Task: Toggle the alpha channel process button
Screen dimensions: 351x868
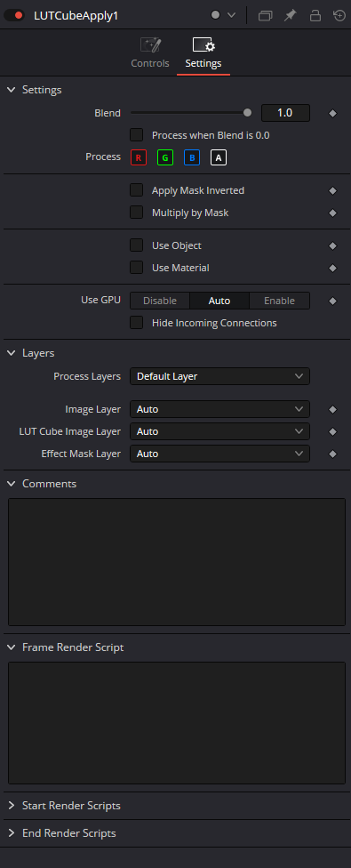Action: [x=219, y=157]
